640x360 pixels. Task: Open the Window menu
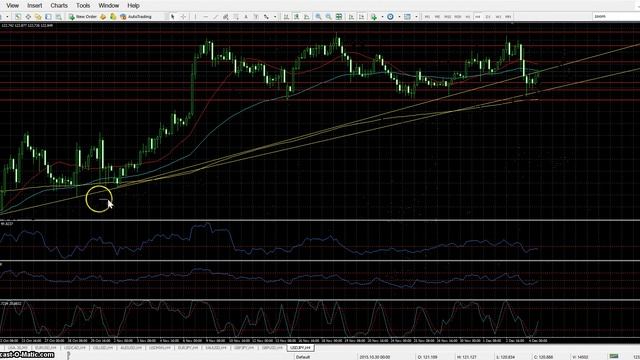point(109,6)
